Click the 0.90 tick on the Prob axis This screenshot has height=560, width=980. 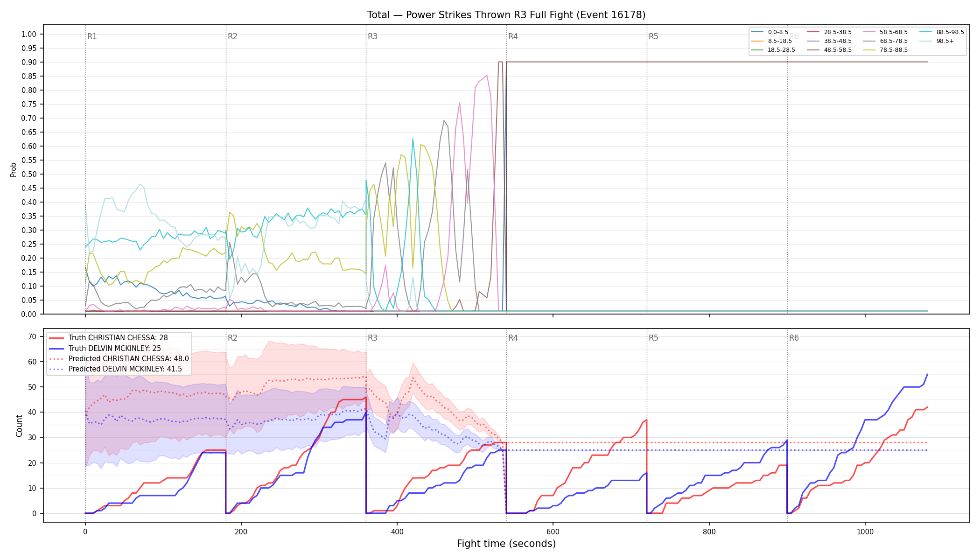tap(29, 62)
